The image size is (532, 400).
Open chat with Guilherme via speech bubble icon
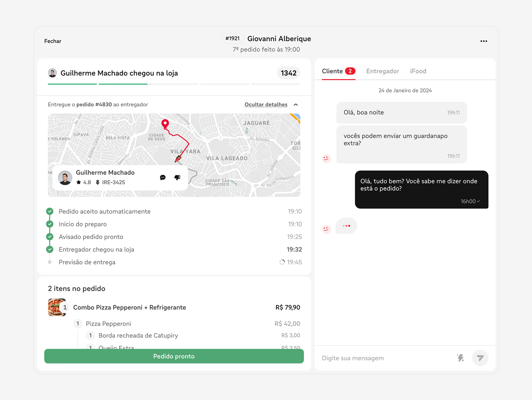pos(163,177)
